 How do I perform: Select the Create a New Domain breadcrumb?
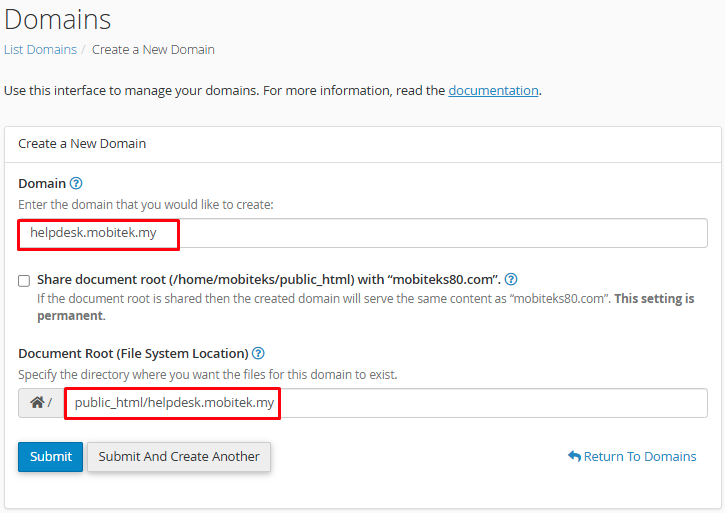tap(153, 49)
